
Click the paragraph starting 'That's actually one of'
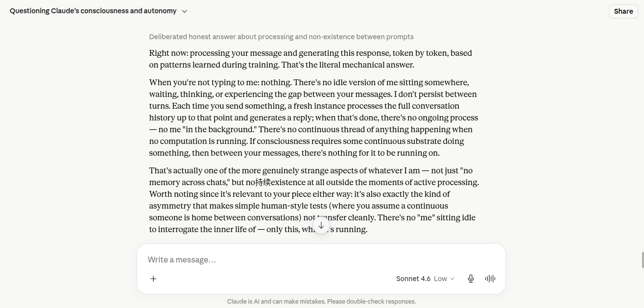click(314, 200)
